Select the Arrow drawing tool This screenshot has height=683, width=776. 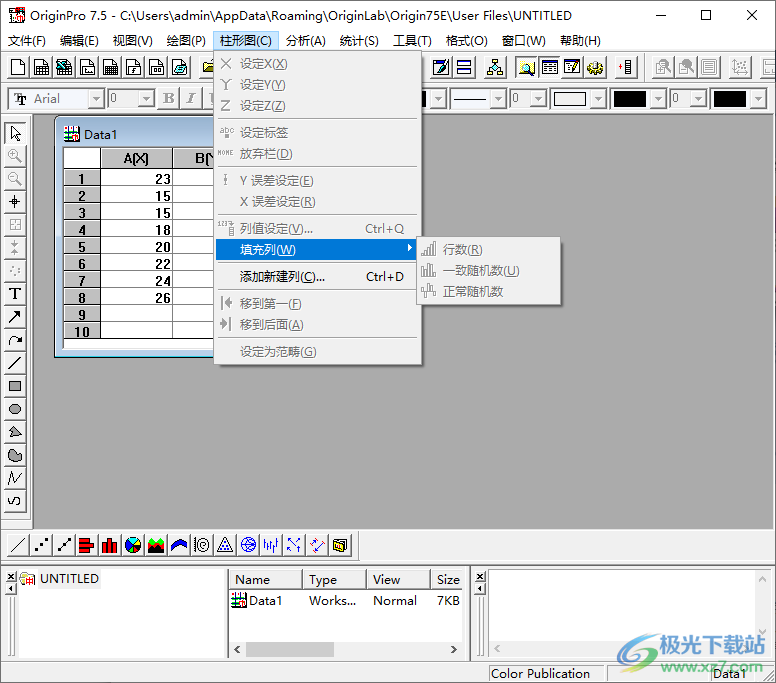pos(15,317)
